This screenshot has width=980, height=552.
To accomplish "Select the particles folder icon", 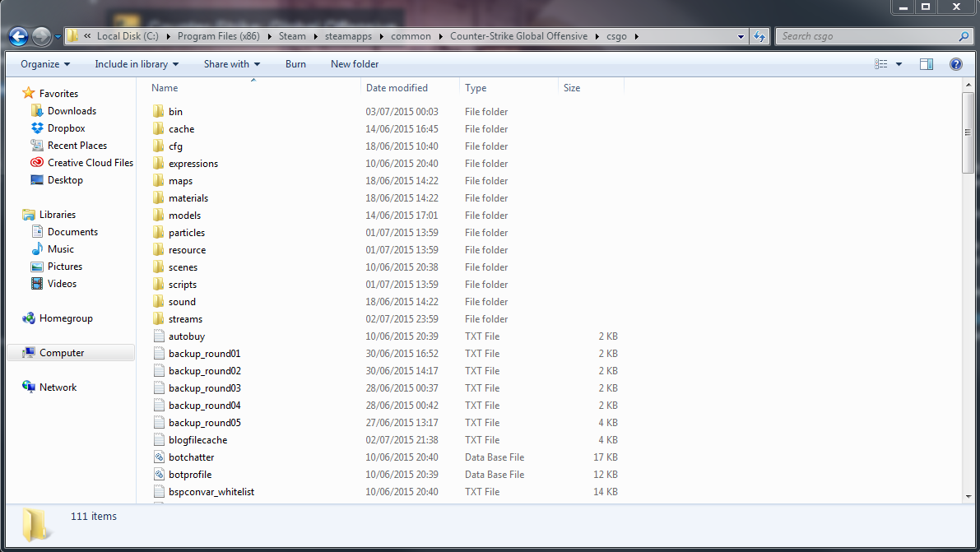I will tap(159, 233).
